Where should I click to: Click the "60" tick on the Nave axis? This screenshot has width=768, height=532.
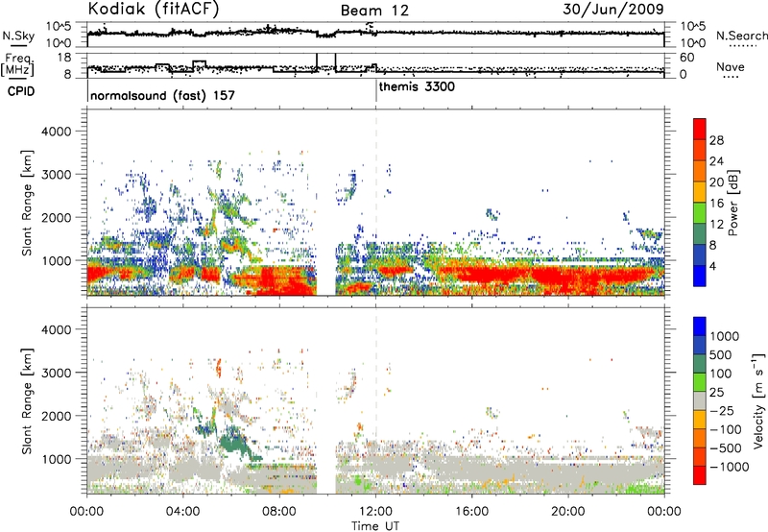point(687,58)
